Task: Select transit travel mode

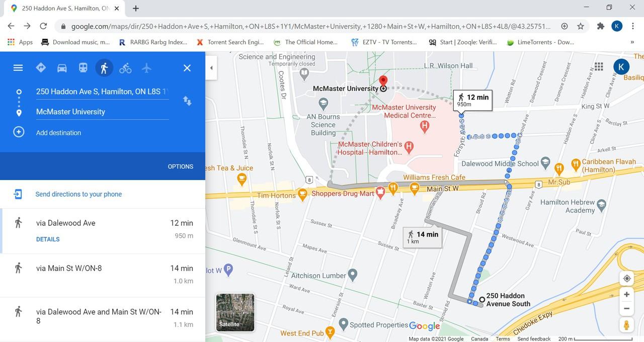Action: (x=83, y=68)
